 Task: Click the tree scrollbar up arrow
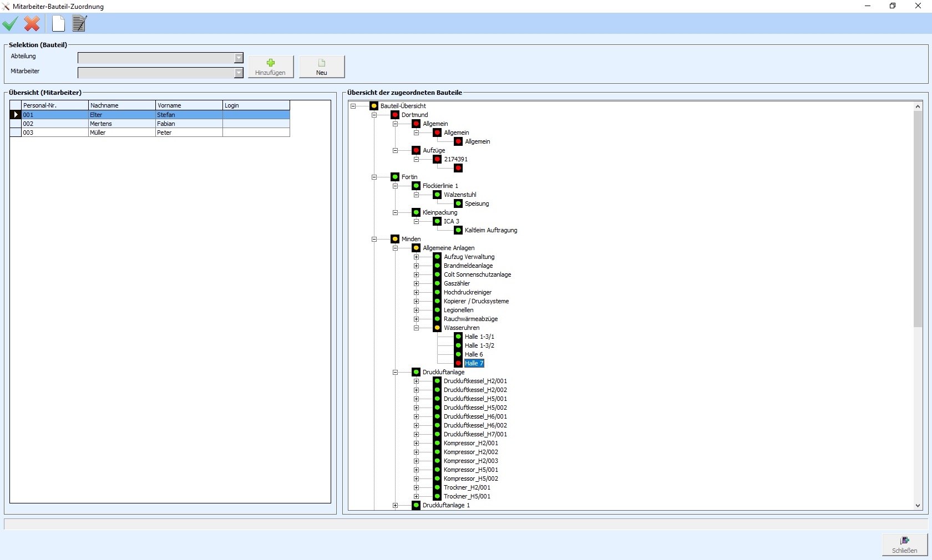tap(918, 106)
